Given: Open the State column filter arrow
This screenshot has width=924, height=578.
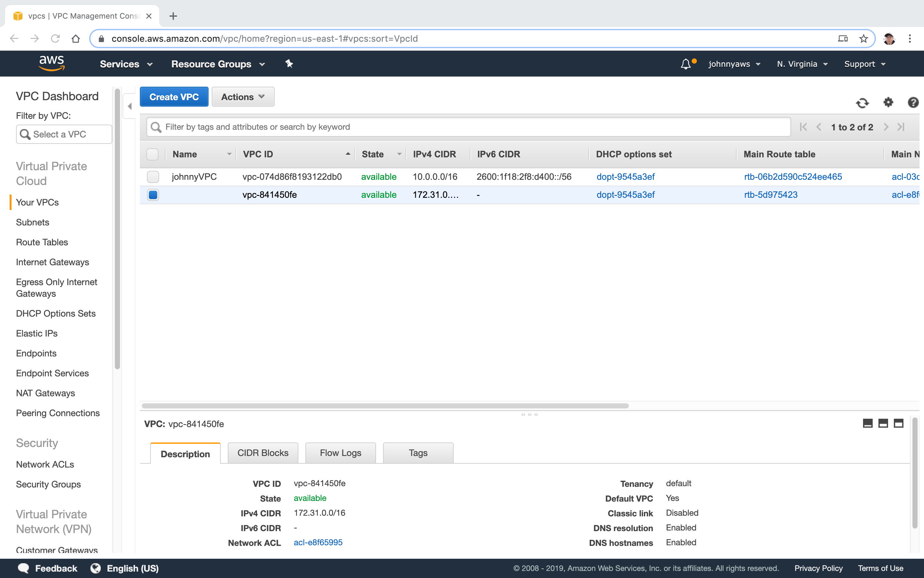Looking at the screenshot, I should [x=399, y=154].
